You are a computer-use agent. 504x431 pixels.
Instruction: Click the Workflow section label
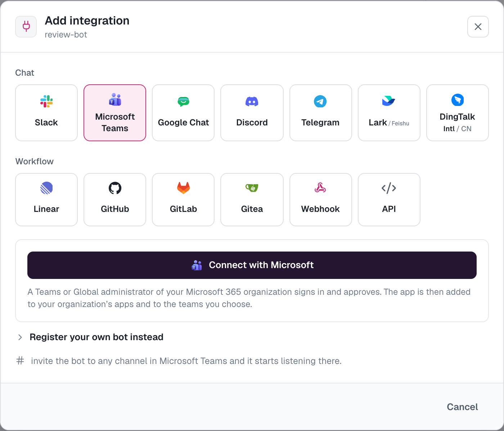click(x=35, y=161)
